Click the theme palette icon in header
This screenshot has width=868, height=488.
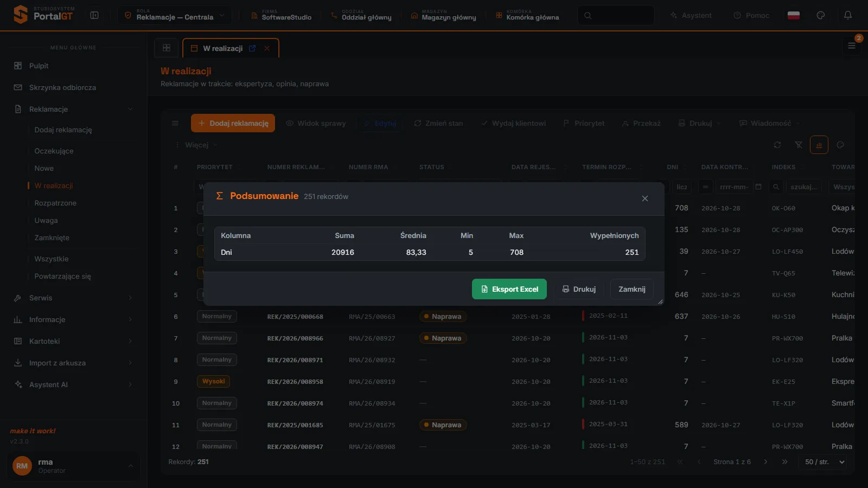(821, 15)
